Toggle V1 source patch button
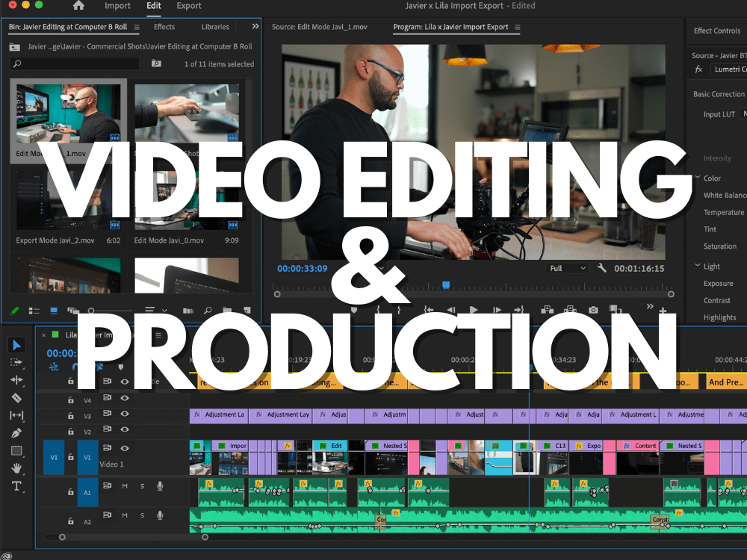This screenshot has height=560, width=747. [x=54, y=457]
